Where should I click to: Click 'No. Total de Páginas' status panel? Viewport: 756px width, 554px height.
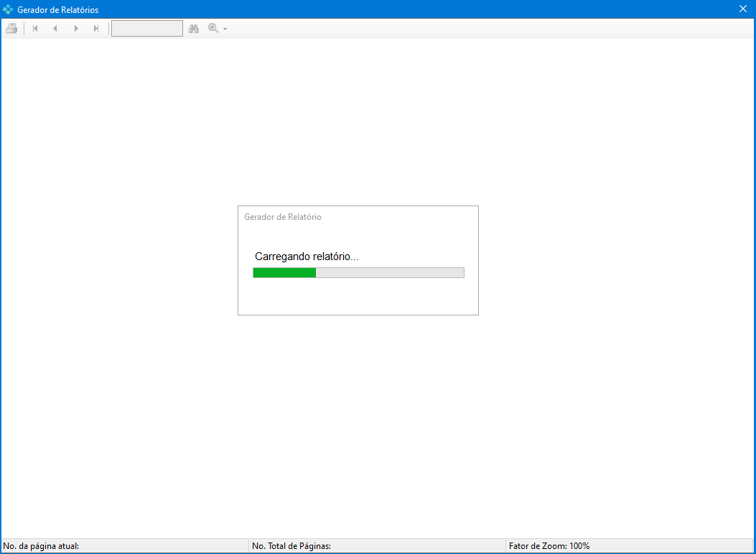click(x=291, y=546)
